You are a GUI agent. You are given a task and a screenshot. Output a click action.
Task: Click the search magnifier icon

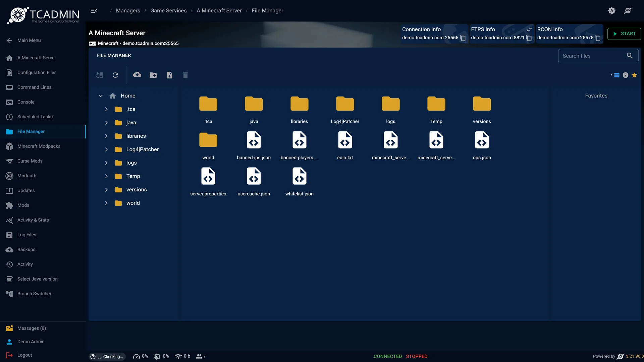pyautogui.click(x=630, y=56)
